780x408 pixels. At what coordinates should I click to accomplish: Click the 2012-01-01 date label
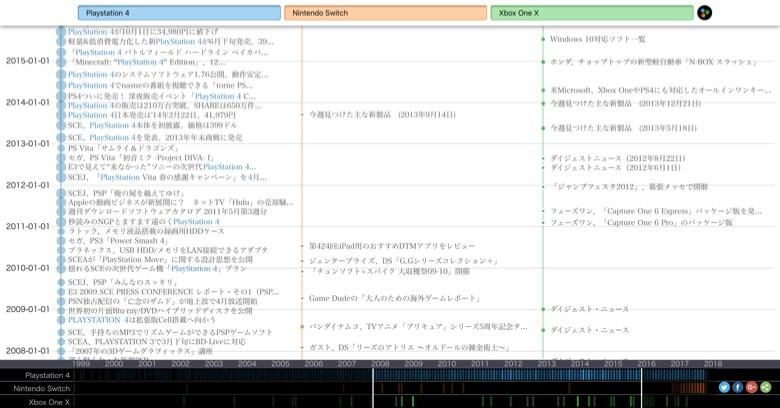(28, 185)
